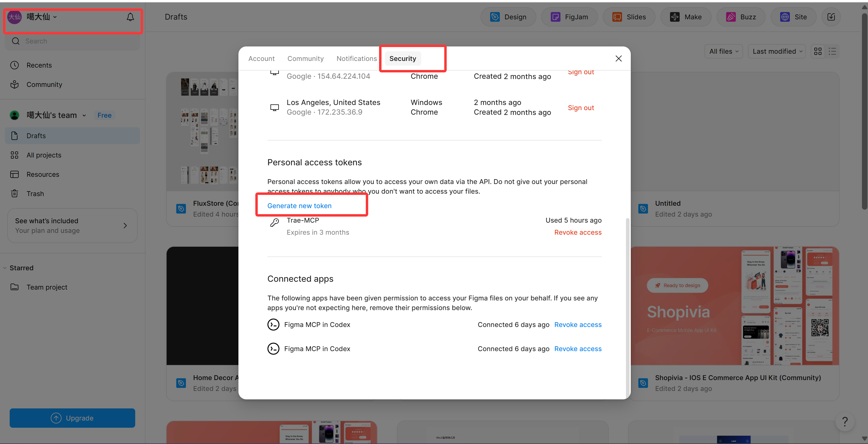Open the help question mark button
The height and width of the screenshot is (444, 868).
point(845,421)
